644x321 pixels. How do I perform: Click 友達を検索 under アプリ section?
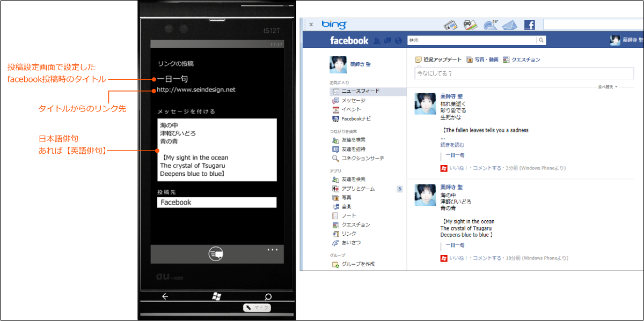coord(349,179)
